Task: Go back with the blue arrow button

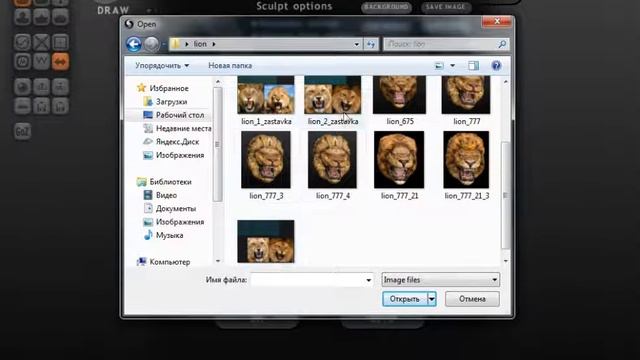Action: [134, 44]
